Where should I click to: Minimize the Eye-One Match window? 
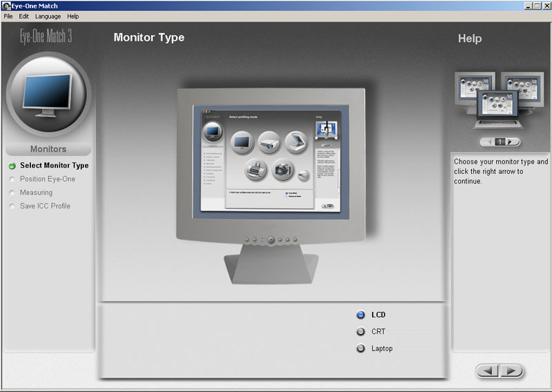529,6
